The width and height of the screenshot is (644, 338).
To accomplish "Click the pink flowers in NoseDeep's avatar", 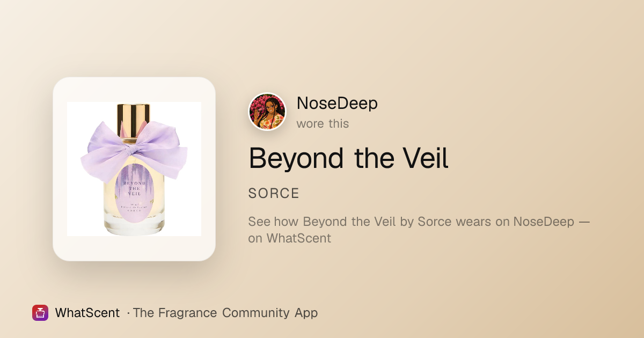I will click(259, 104).
